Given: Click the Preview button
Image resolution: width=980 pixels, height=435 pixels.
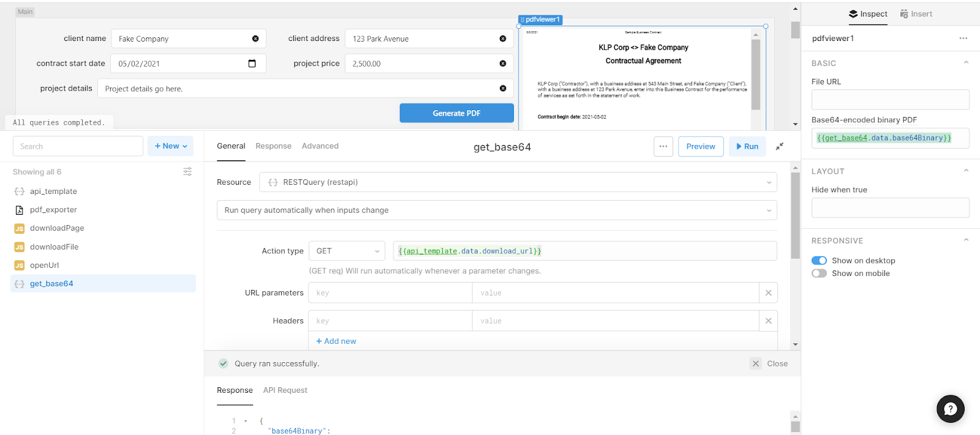Looking at the screenshot, I should pos(701,146).
